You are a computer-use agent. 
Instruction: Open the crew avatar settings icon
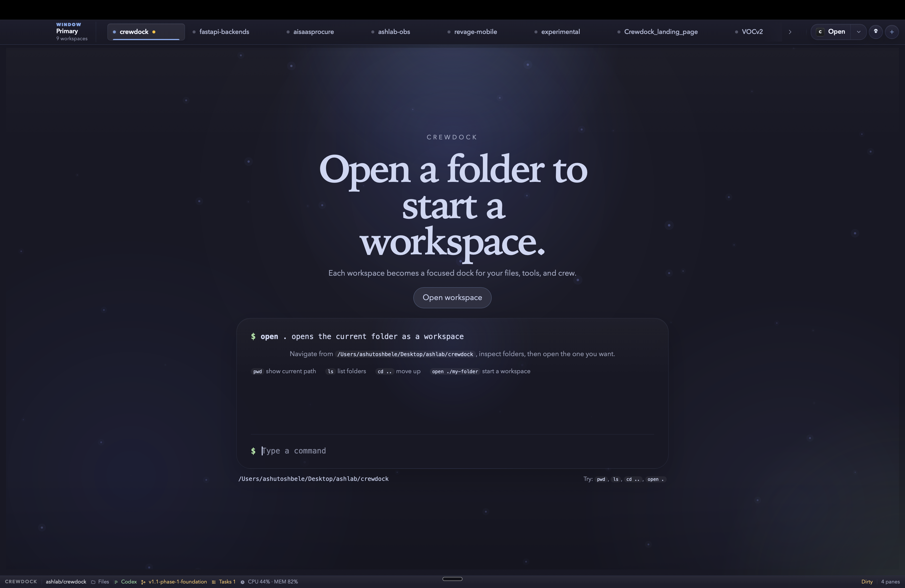pyautogui.click(x=876, y=32)
